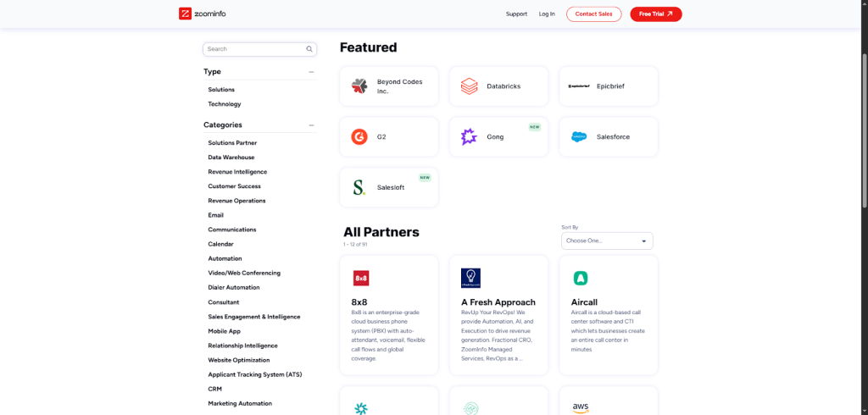Click the Gong logo icon
The height and width of the screenshot is (415, 868).
coord(469,136)
